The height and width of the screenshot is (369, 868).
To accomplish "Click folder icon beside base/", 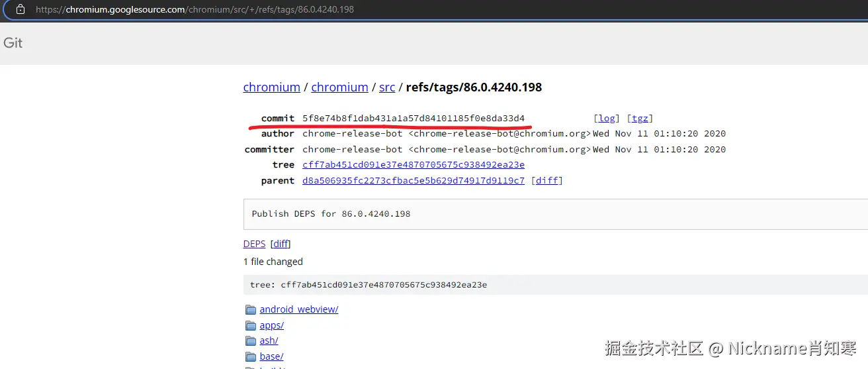I will coord(251,357).
